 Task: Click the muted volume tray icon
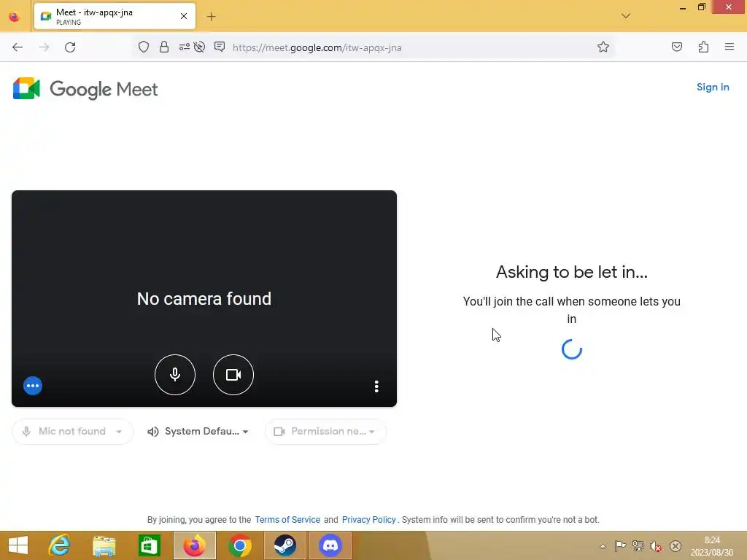(x=656, y=546)
